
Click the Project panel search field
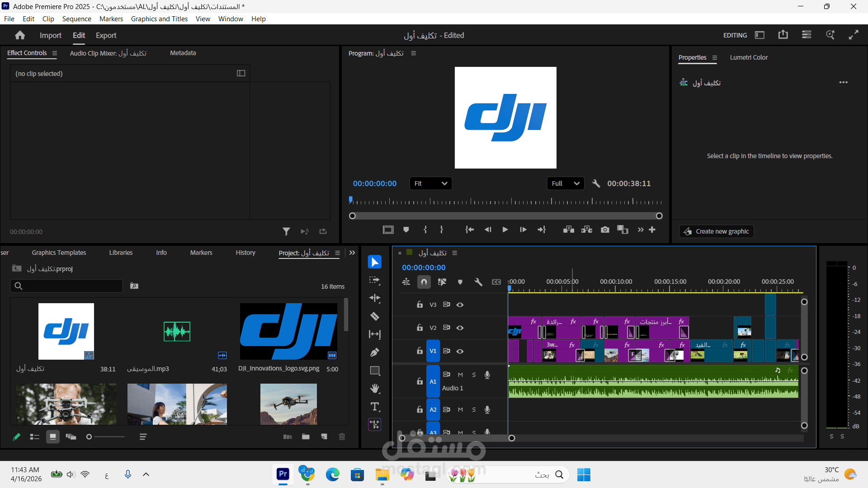tap(66, 286)
